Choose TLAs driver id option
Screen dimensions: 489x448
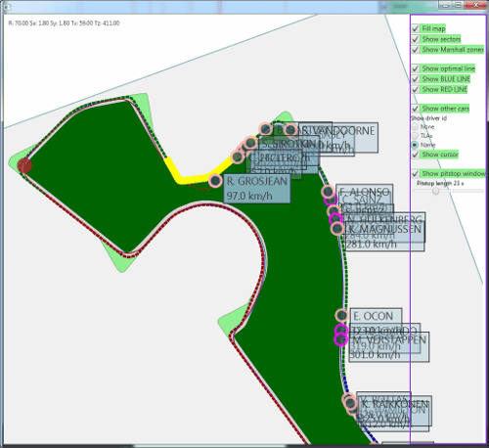(x=415, y=136)
